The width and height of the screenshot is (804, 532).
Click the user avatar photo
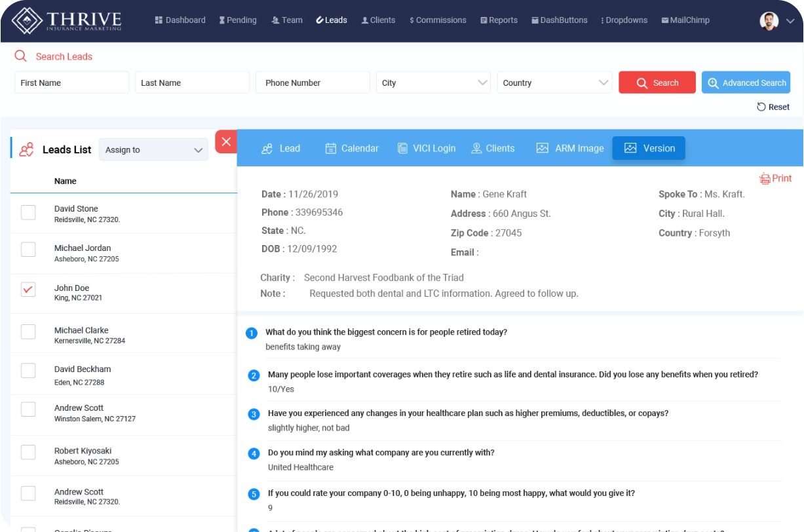769,21
